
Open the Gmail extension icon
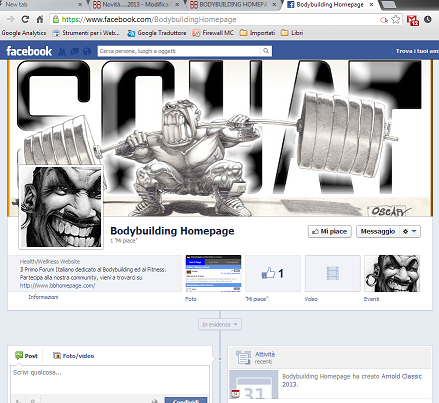coord(413,20)
